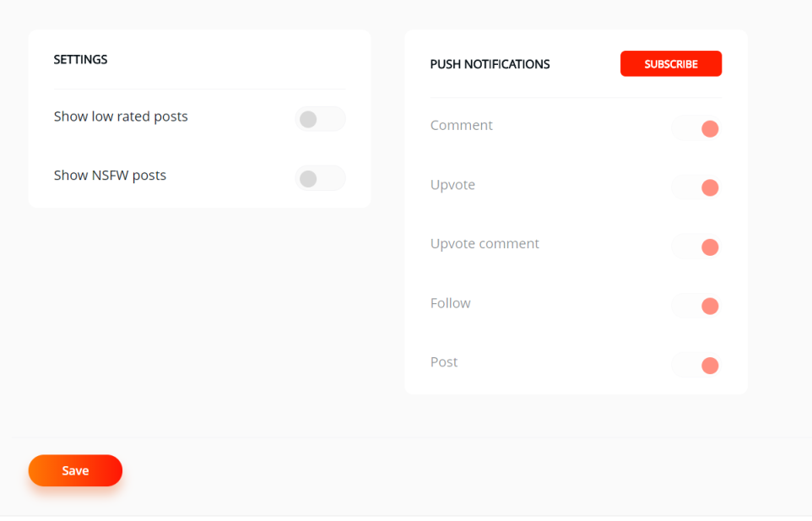Click the Show NSFW posts label

[110, 176]
